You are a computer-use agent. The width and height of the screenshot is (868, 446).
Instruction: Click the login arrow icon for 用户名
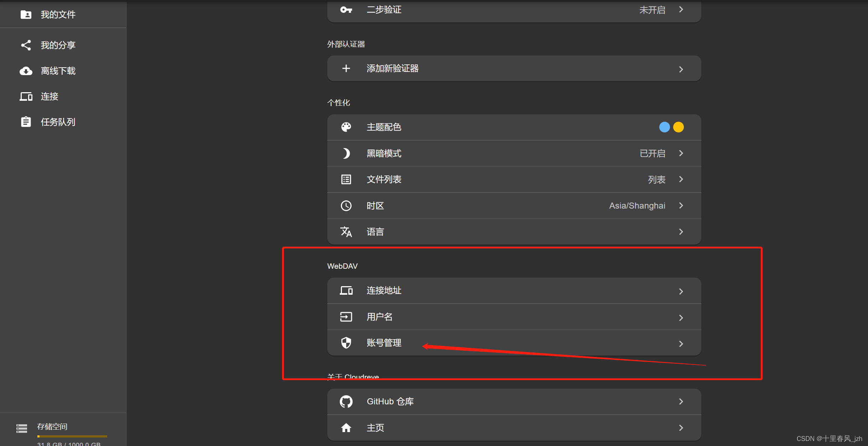pos(346,317)
